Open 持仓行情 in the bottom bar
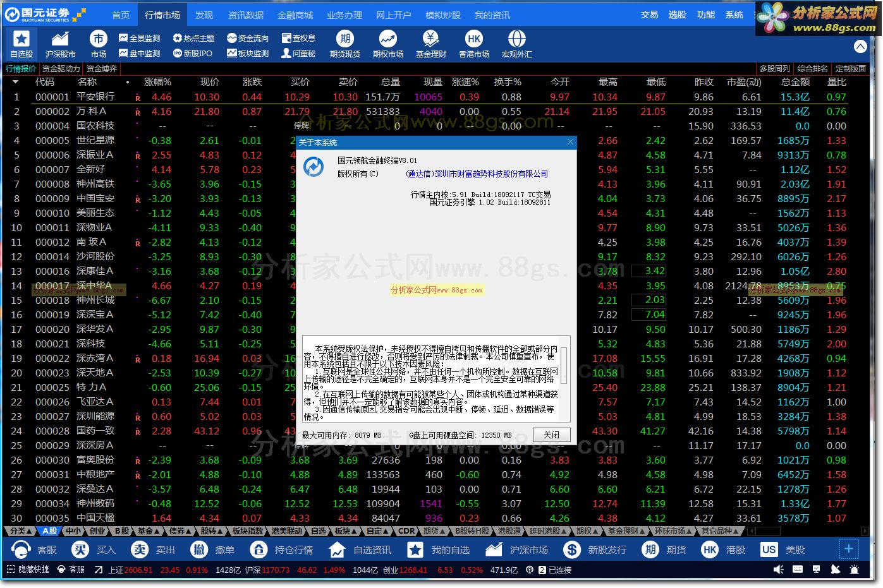Screen dimensions: 883x588 281,549
